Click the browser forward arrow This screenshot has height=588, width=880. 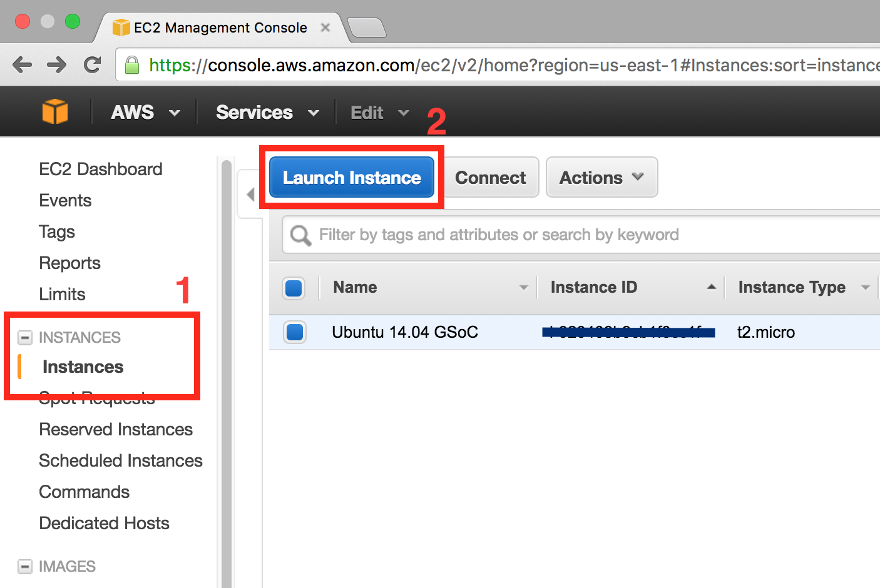pos(57,65)
